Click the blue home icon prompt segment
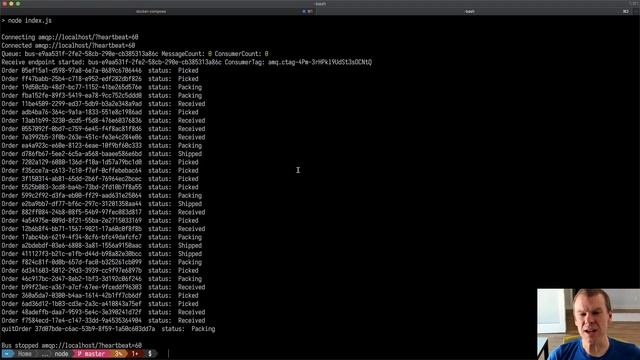Screen dimensions: 640x360 [x=7, y=354]
